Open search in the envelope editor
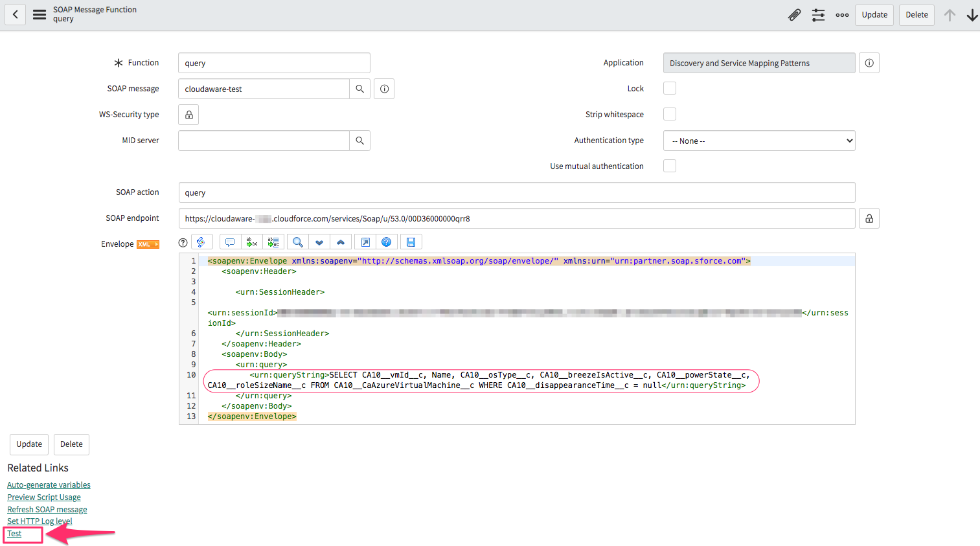The height and width of the screenshot is (546, 980). click(x=297, y=241)
